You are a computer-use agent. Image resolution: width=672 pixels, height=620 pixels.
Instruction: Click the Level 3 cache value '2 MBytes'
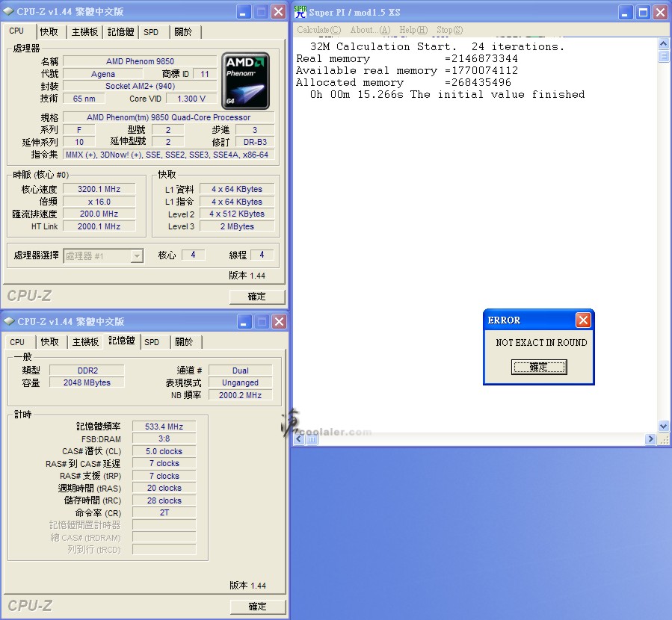pos(237,226)
